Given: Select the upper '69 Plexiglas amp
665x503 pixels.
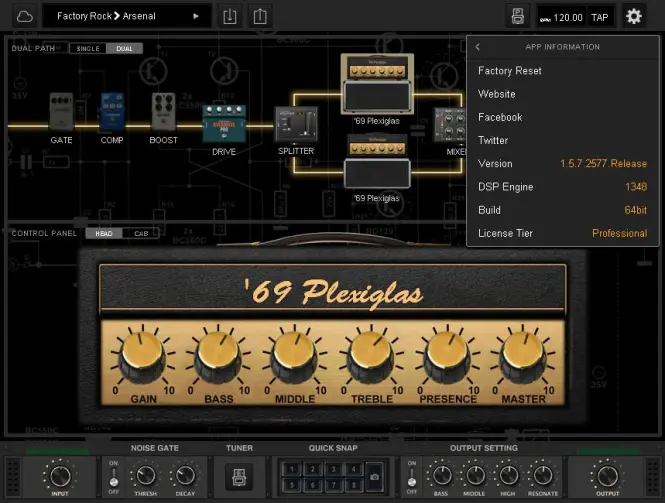Looking at the screenshot, I should (x=377, y=84).
